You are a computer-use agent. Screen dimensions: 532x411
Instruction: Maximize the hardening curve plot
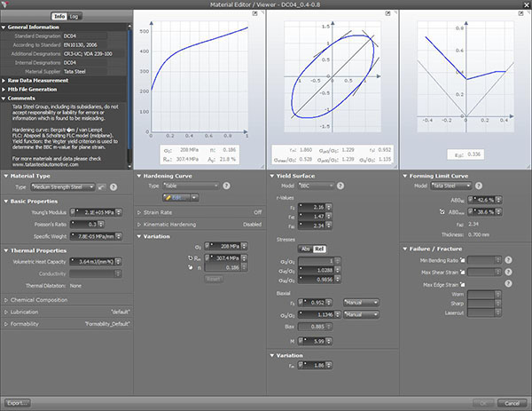pyautogui.click(x=255, y=15)
